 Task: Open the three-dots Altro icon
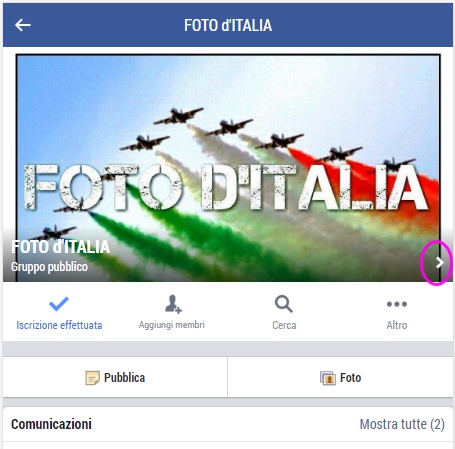(397, 304)
